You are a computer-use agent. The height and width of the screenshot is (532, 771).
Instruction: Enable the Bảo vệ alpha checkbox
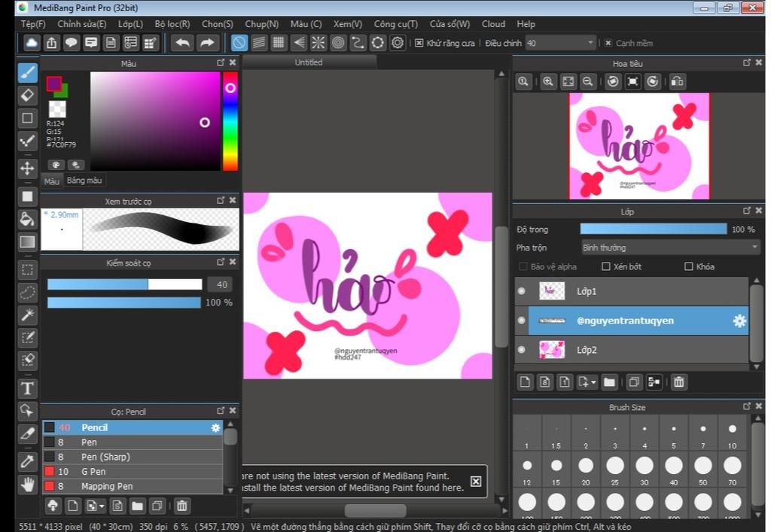click(x=523, y=266)
